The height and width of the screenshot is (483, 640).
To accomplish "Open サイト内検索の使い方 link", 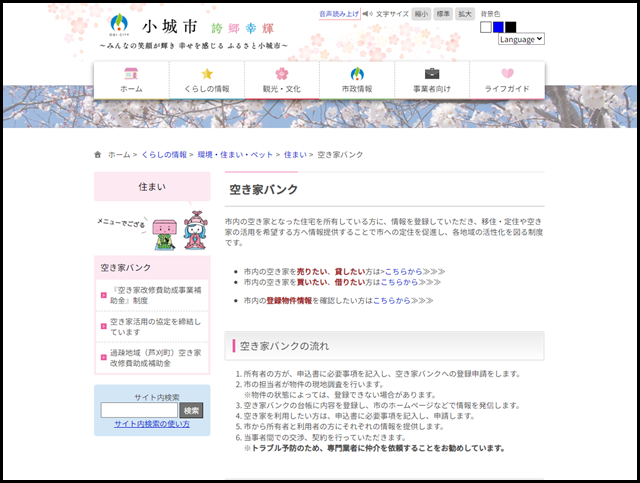I will click(x=152, y=424).
